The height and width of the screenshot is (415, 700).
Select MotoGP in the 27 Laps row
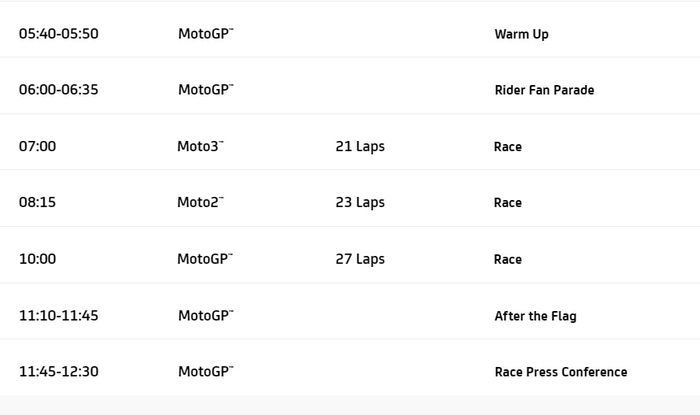pos(205,259)
